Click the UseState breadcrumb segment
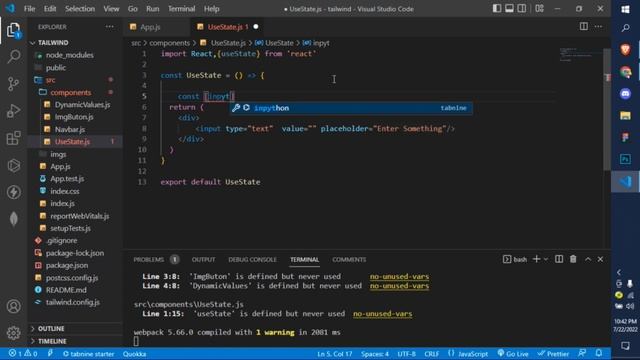640x360 pixels. click(279, 43)
